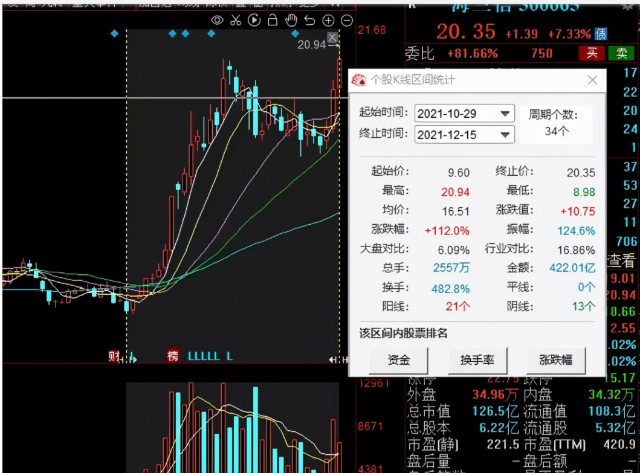The image size is (640, 473).
Task: Close the 个股K线区间统计 dialog
Action: [593, 80]
